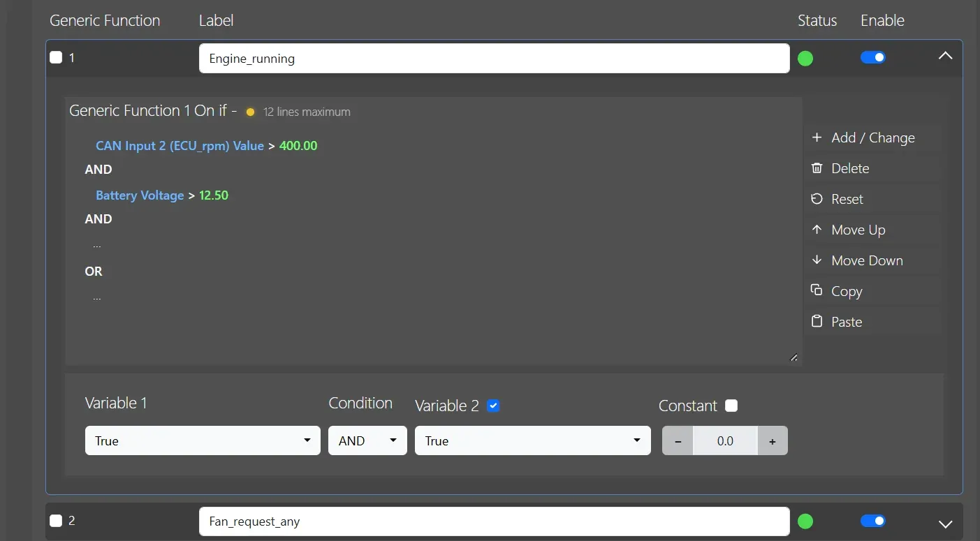The height and width of the screenshot is (541, 980).
Task: Click the Delete label
Action: [850, 168]
